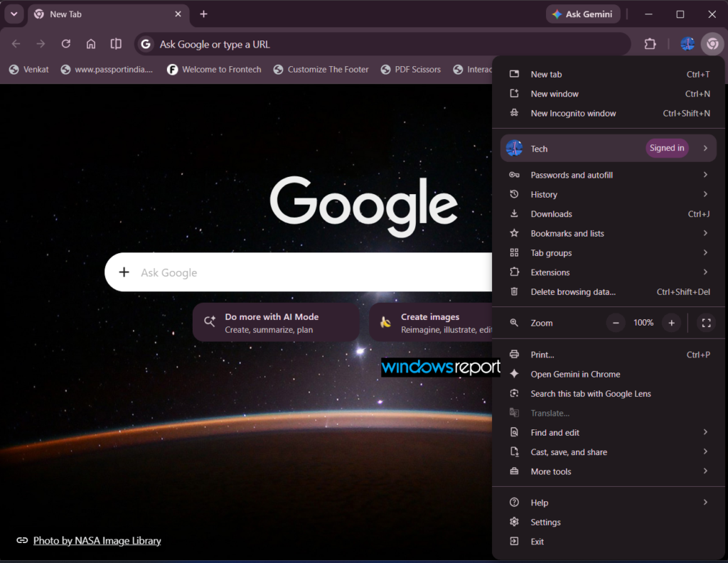Click the Chrome menu button in toolbar
Viewport: 728px width, 563px height.
tap(712, 44)
